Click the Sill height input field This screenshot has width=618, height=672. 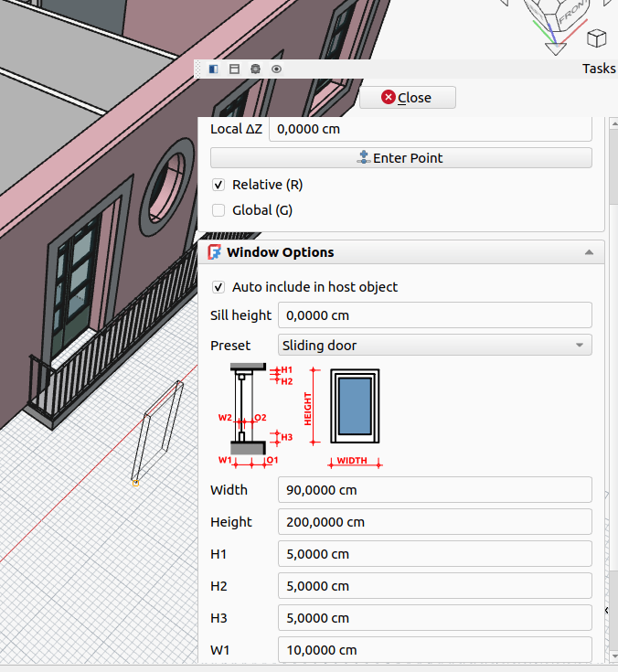434,315
